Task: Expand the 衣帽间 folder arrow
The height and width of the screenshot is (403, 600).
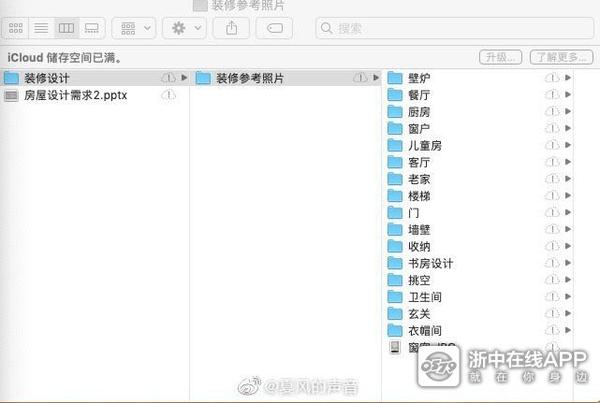Action: click(568, 331)
